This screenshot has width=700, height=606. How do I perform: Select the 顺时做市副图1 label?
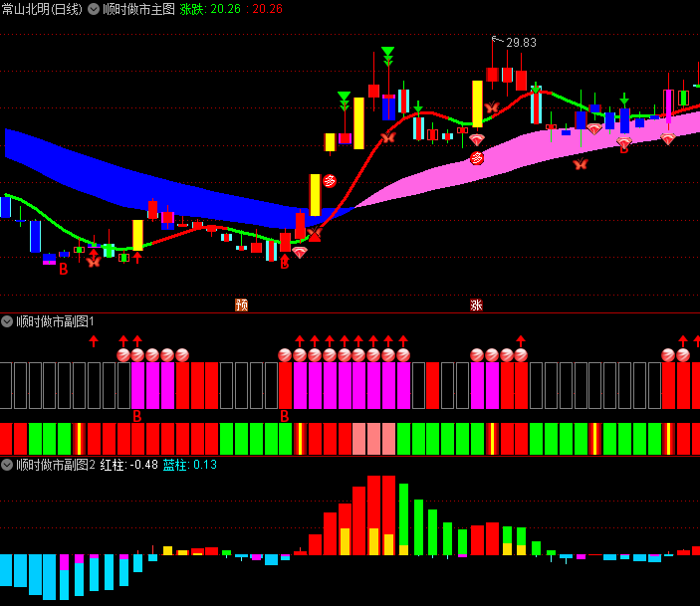pyautogui.click(x=55, y=321)
